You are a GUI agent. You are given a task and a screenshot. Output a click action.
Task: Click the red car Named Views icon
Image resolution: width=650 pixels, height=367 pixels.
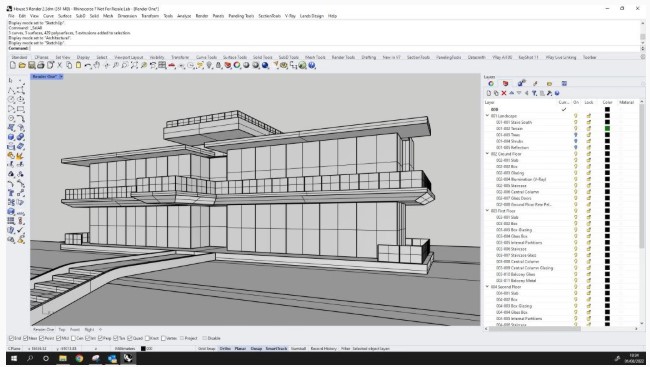coord(172,66)
